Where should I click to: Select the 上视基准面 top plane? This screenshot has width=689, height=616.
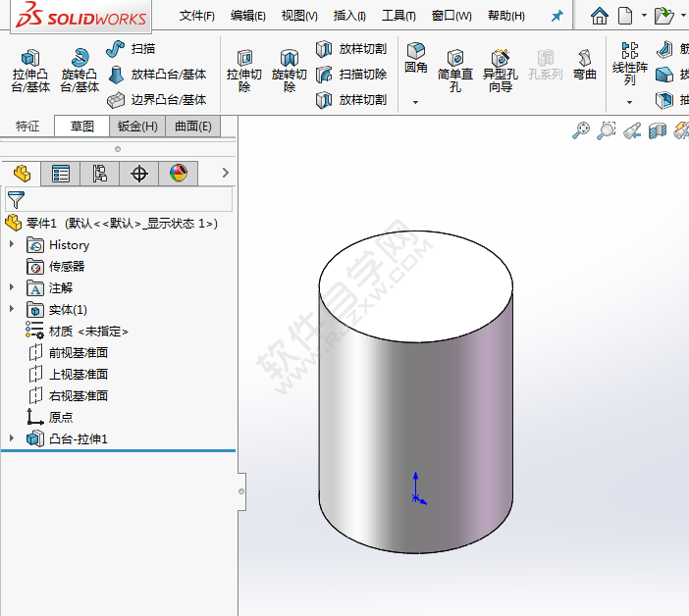[68, 374]
